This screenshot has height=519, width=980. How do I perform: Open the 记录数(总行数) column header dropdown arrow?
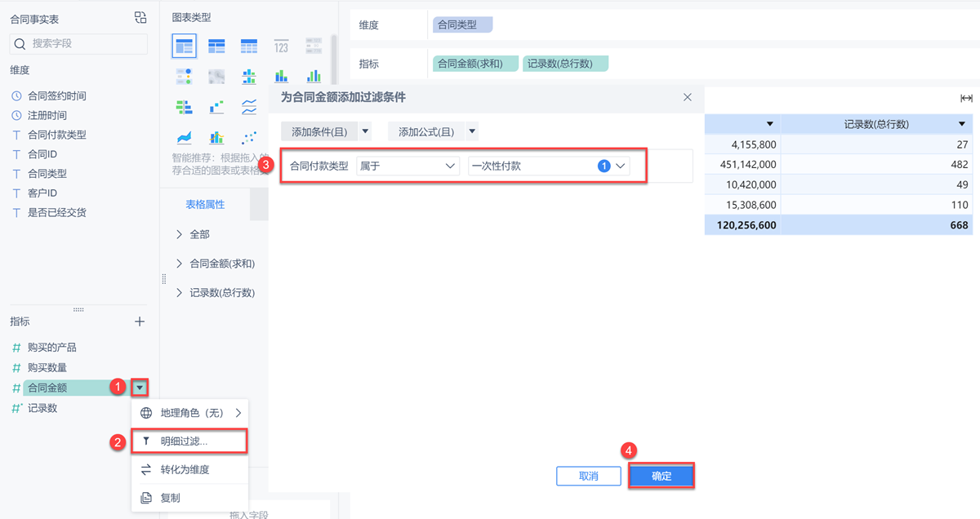(x=962, y=125)
